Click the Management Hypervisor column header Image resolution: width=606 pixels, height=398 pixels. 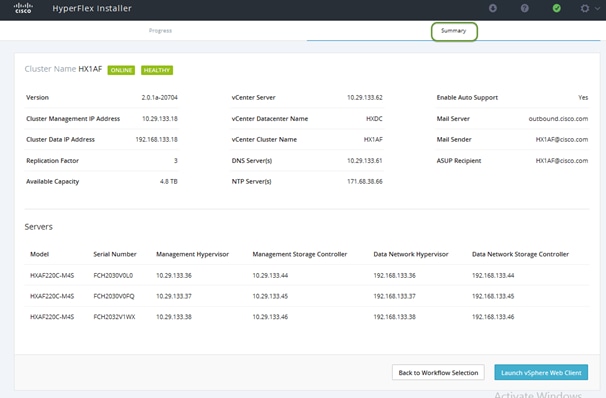(x=192, y=254)
